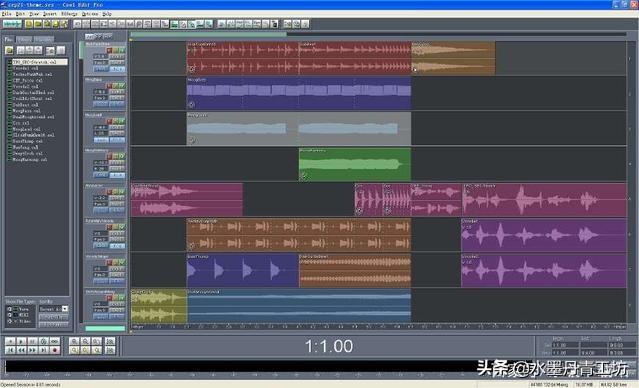Image resolution: width=639 pixels, height=388 pixels.
Task: Arm record (R) on the first track
Action: 109,51
